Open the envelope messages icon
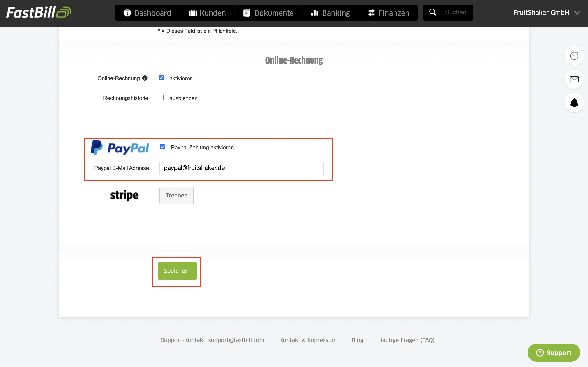 point(574,79)
